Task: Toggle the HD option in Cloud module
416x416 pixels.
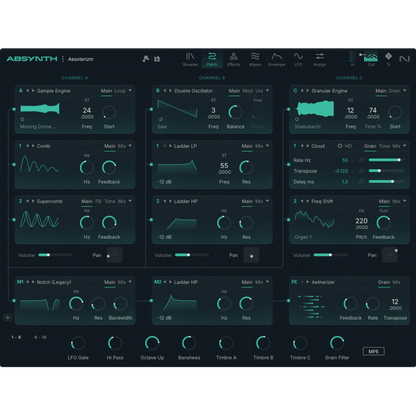Action: click(x=345, y=146)
